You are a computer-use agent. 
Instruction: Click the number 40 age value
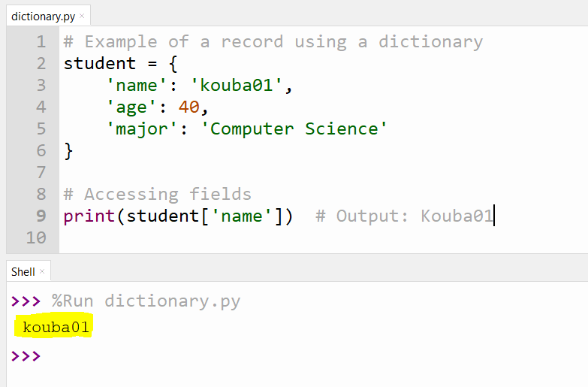click(188, 107)
